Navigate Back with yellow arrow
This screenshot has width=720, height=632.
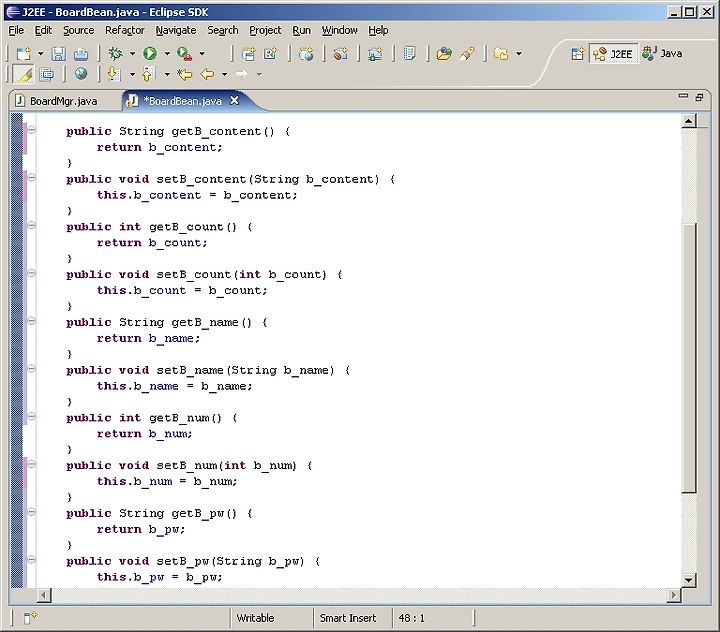click(208, 74)
